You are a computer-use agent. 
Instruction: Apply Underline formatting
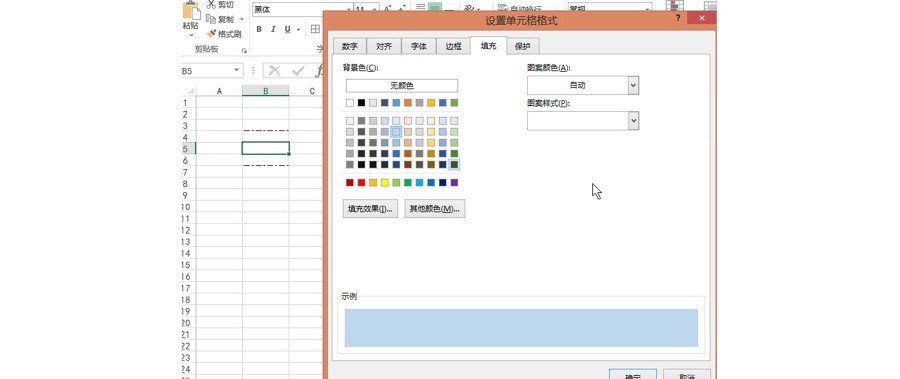point(287,29)
